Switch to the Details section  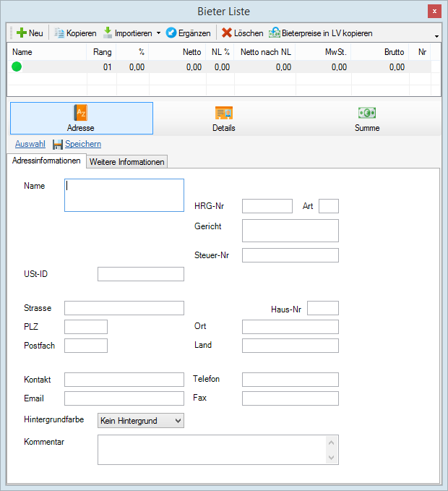(x=224, y=118)
